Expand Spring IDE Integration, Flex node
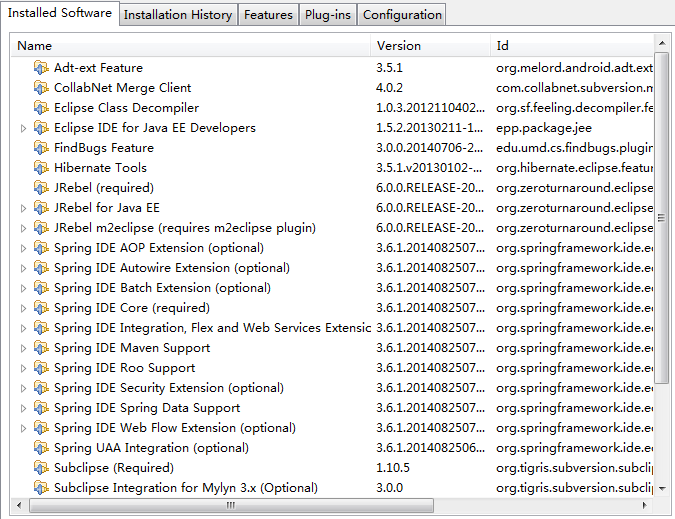The width and height of the screenshot is (675, 519). click(23, 328)
